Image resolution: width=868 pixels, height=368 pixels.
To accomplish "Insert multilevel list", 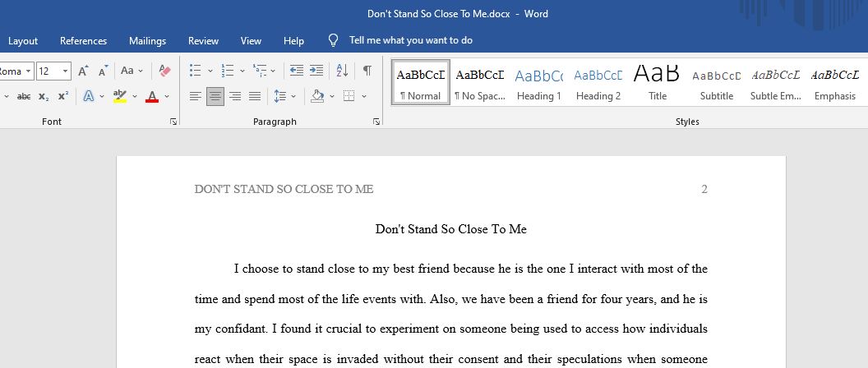I will pyautogui.click(x=259, y=71).
